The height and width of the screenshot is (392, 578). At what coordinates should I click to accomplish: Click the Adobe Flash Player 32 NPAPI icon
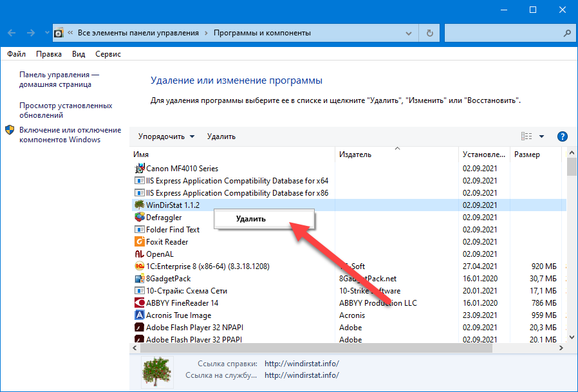[139, 327]
